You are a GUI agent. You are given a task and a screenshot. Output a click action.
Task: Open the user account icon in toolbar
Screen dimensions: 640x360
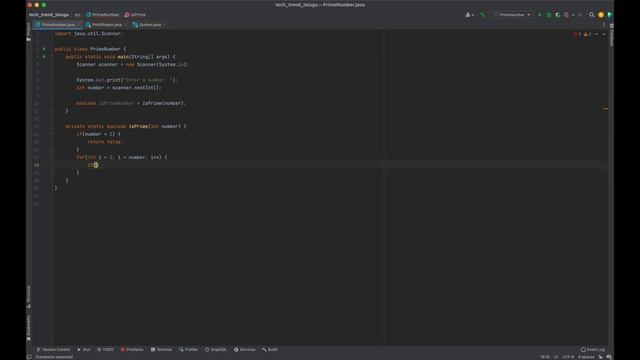(469, 15)
